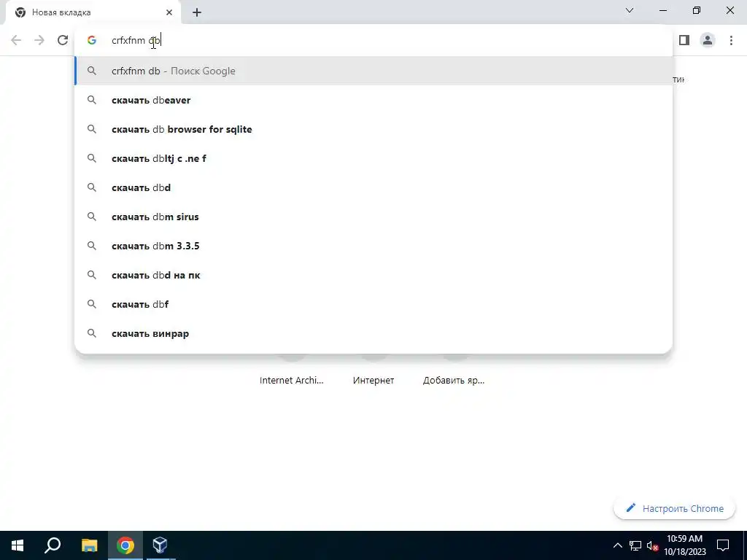Open File Explorer from the taskbar

89,545
